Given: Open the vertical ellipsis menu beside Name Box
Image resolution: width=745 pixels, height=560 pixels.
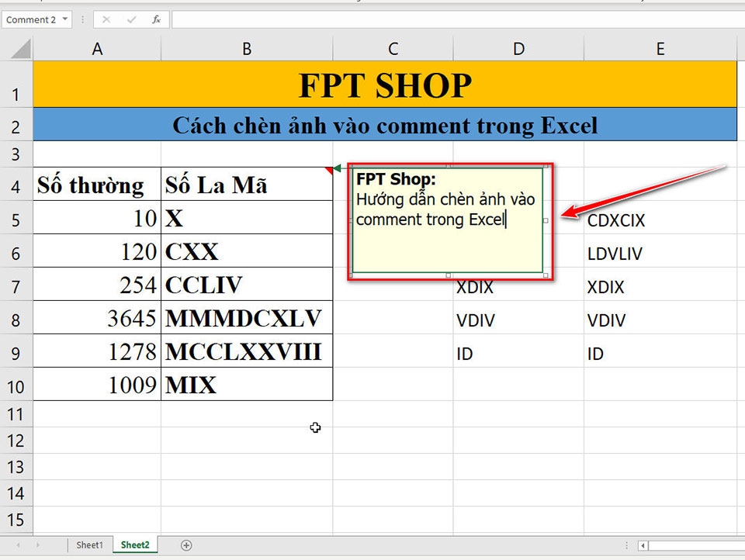Looking at the screenshot, I should [x=83, y=19].
